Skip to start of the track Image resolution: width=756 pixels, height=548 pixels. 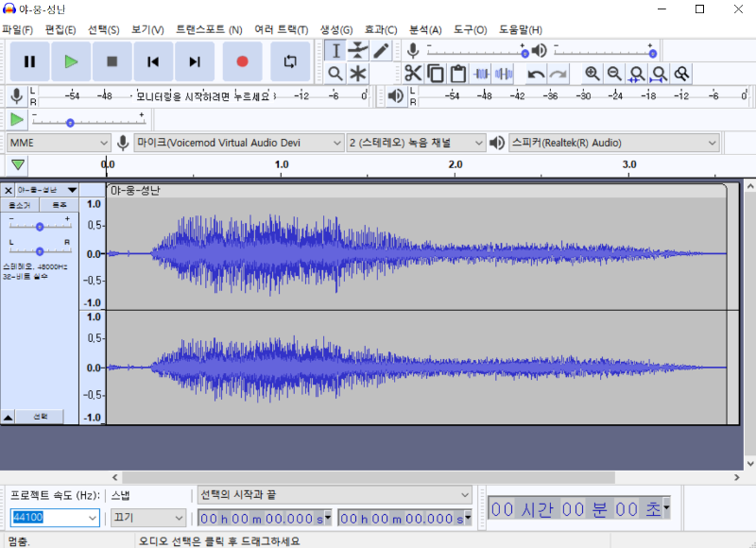pos(153,61)
